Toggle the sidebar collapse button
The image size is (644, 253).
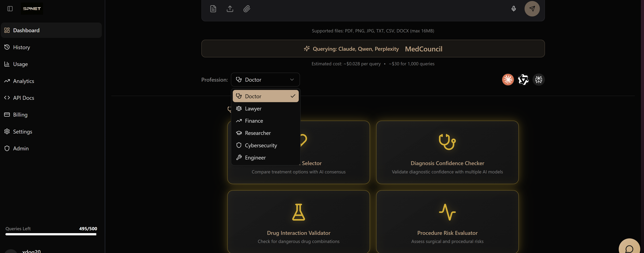10,8
